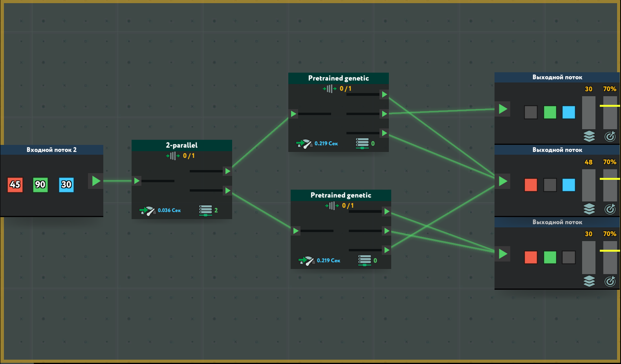
Task: Click the input port of the middle Выходной поток
Action: pyautogui.click(x=503, y=181)
